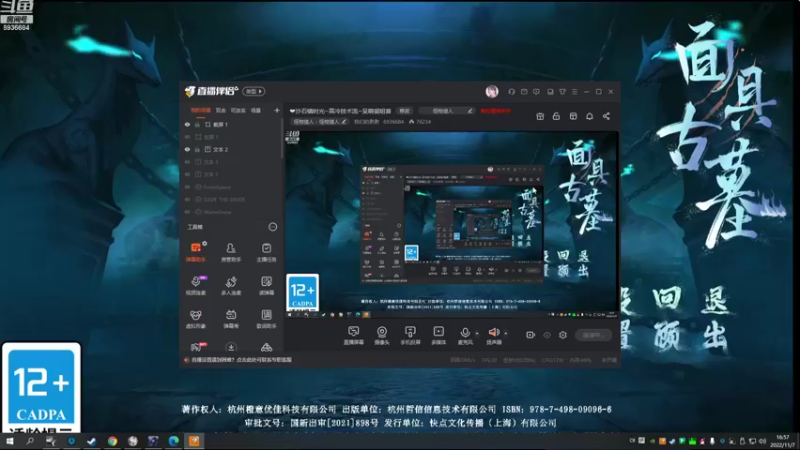
Task: Open the 虚拟形象 tool
Action: (x=196, y=319)
